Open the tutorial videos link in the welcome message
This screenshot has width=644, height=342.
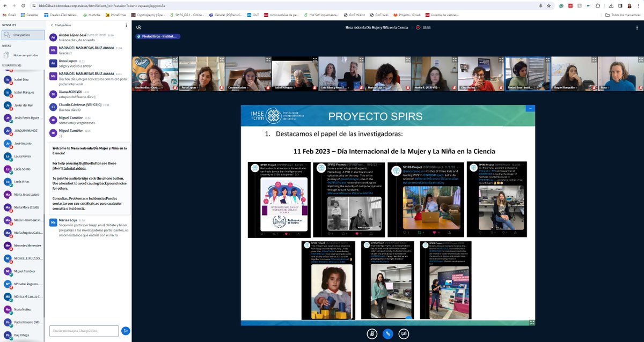pyautogui.click(x=75, y=168)
